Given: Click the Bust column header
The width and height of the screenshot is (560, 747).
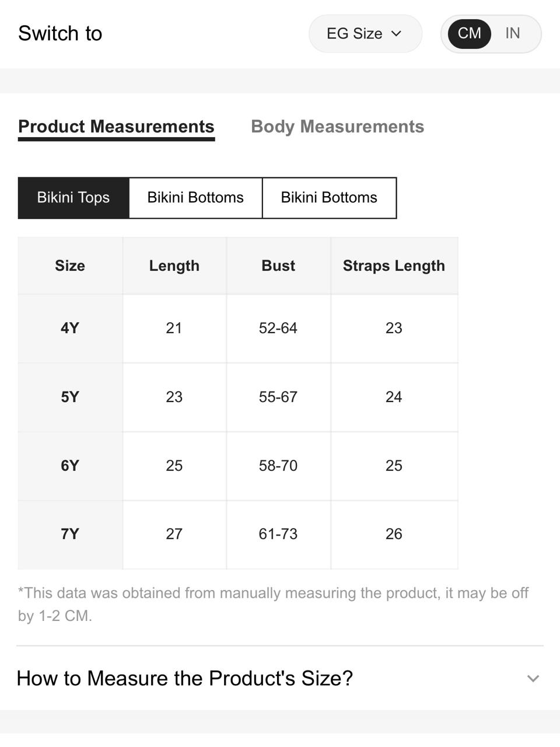Looking at the screenshot, I should coord(278,266).
